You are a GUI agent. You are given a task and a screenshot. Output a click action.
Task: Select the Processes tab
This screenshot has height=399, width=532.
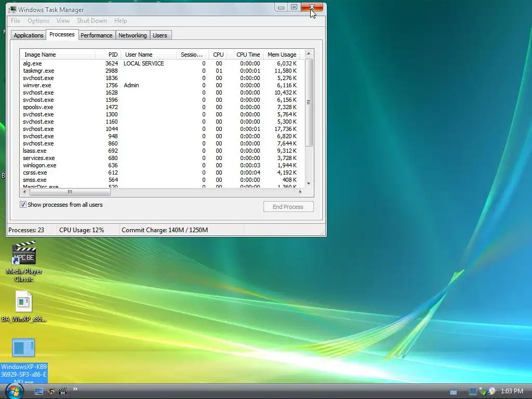tap(62, 35)
